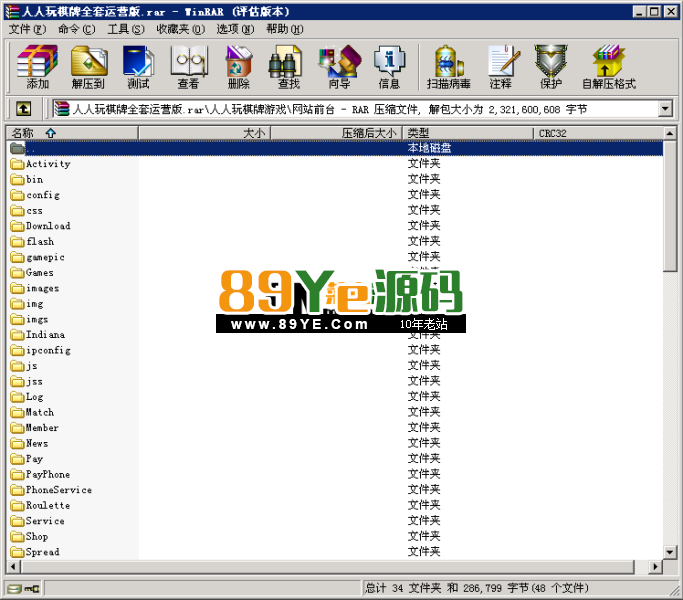The height and width of the screenshot is (600, 683).
Task: Select the Member folder
Action: pyautogui.click(x=35, y=428)
